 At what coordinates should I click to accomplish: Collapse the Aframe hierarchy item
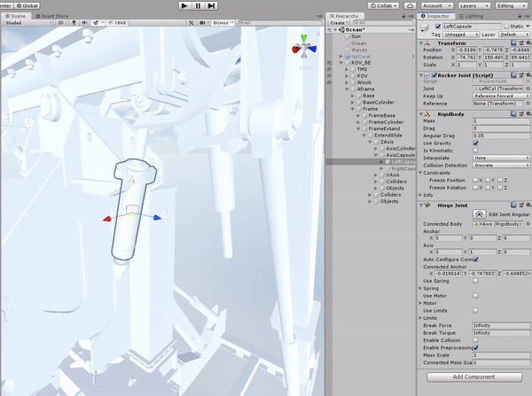click(347, 89)
